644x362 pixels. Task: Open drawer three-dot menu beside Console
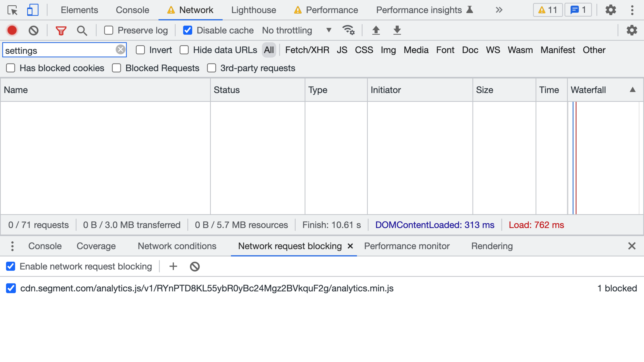12,246
